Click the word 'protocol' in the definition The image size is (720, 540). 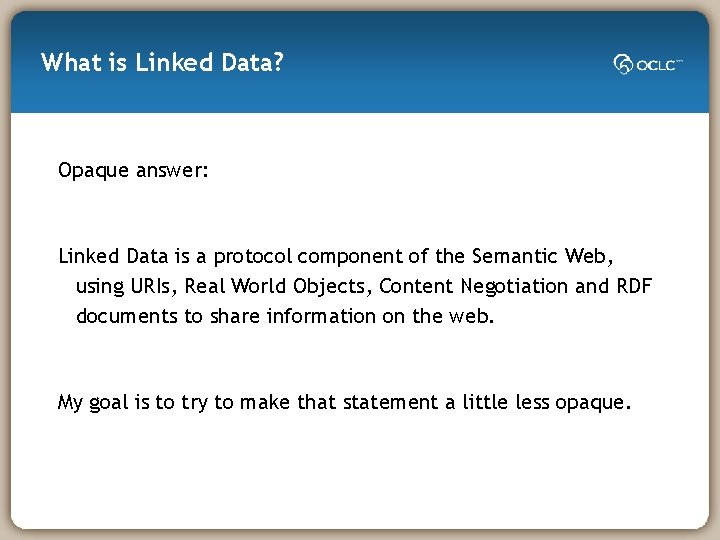[x=253, y=257]
